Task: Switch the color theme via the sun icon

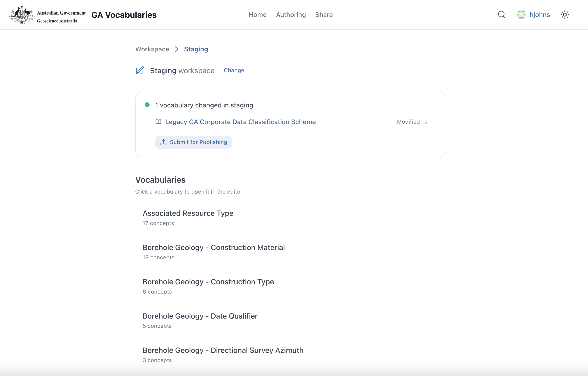Action: (x=565, y=15)
